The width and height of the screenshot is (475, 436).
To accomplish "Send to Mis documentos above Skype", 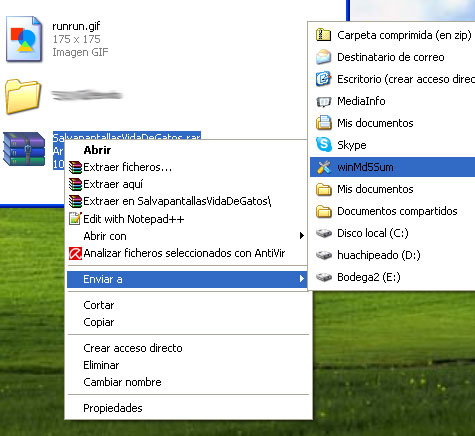I will (392, 123).
